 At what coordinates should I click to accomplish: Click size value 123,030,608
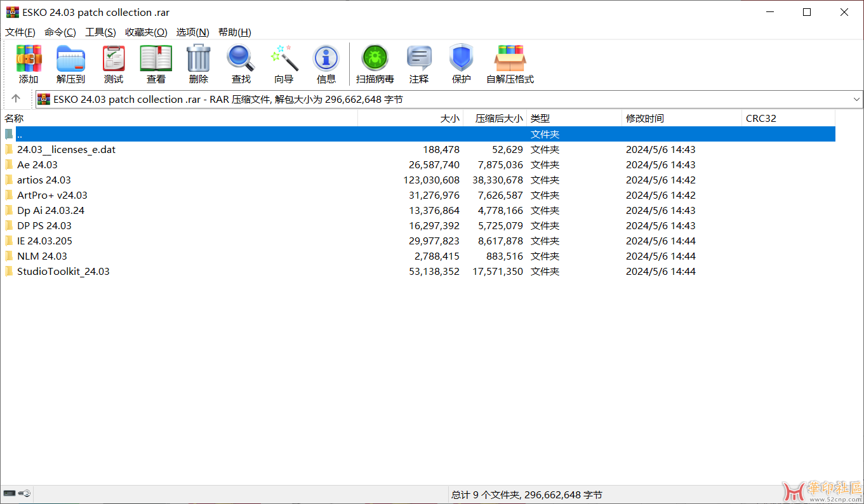431,180
